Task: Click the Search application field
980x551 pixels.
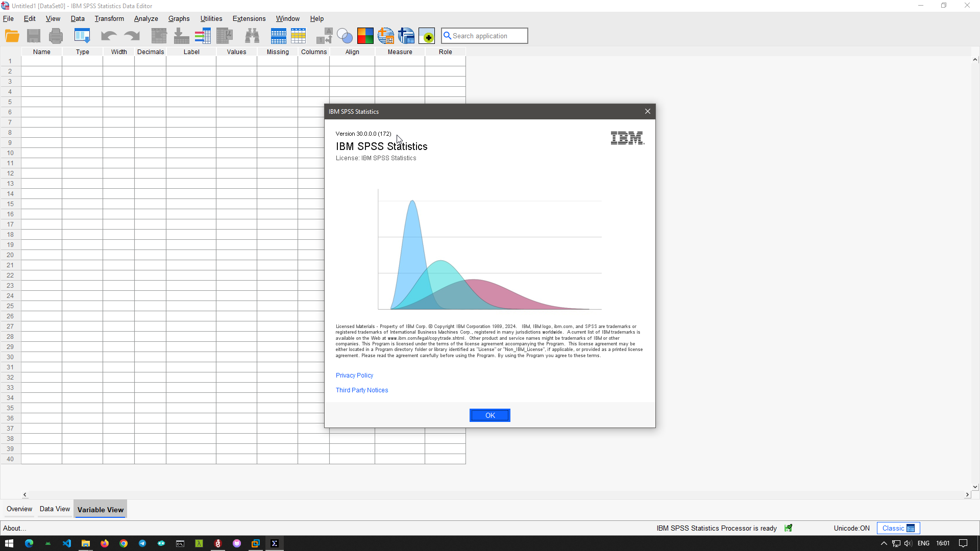Action: [x=484, y=36]
